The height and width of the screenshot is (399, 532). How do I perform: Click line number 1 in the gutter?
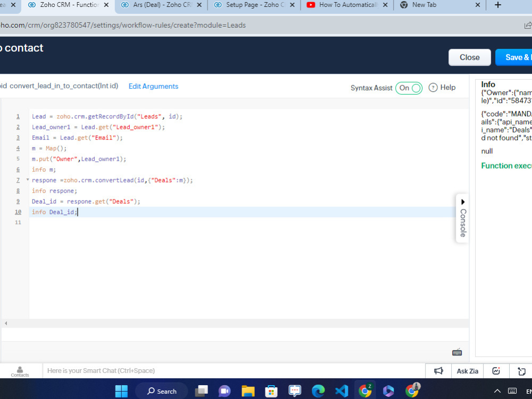click(x=18, y=117)
